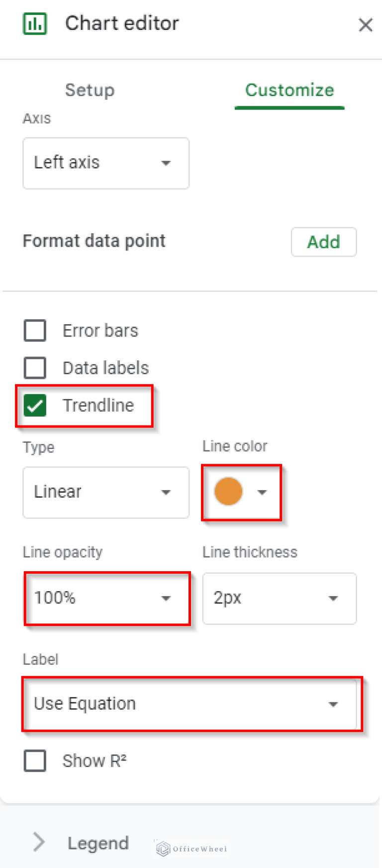
Task: Switch to the Setup tab
Action: coord(90,90)
